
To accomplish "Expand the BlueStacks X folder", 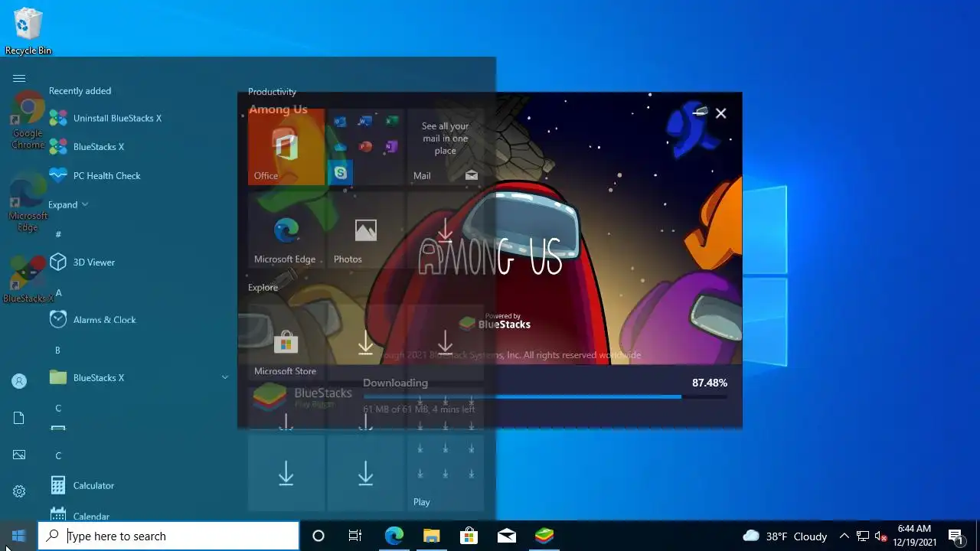I will [138, 377].
